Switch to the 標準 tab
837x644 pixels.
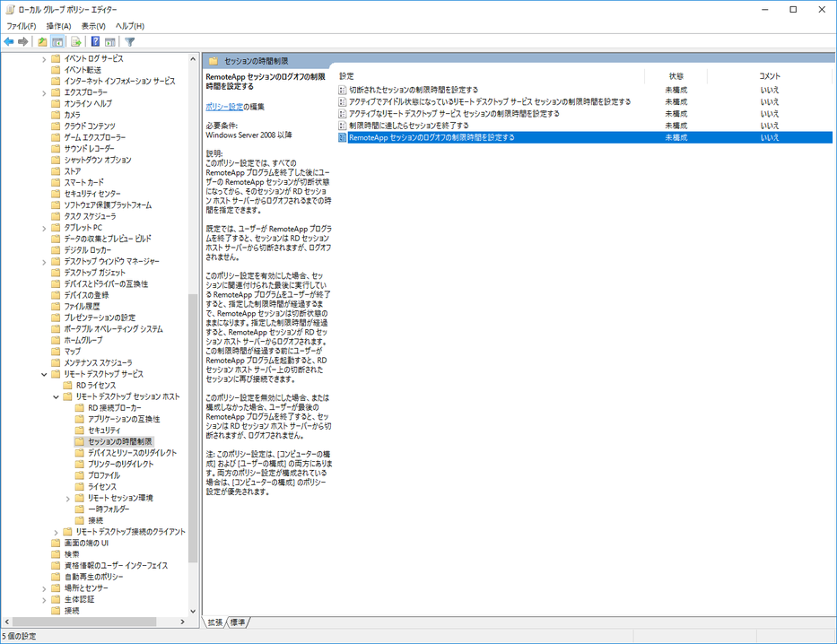(x=238, y=622)
